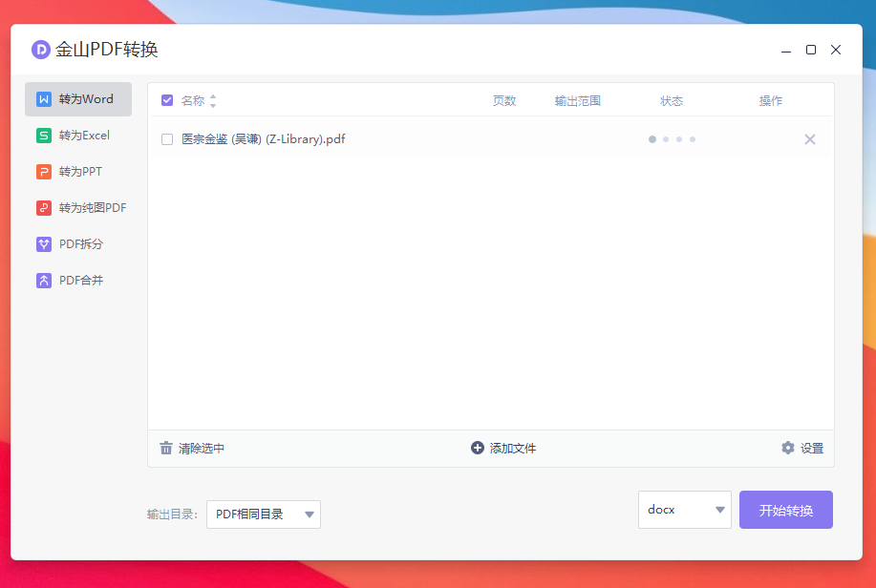Close the 金山PDF转换 window

(x=836, y=50)
